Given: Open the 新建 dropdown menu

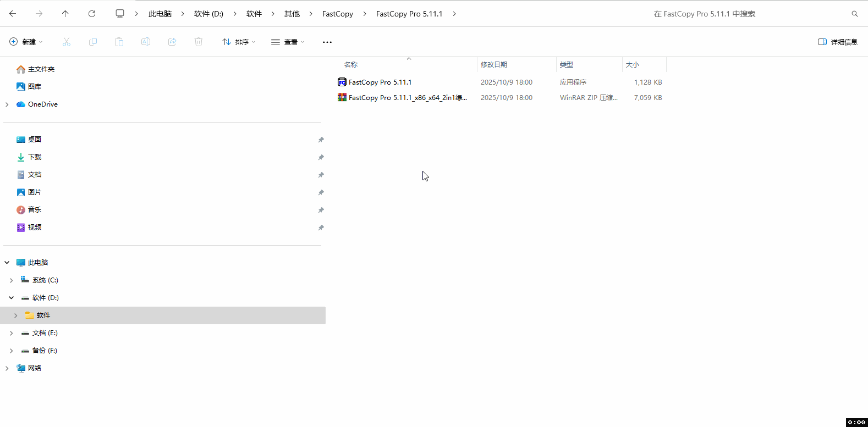Looking at the screenshot, I should pos(26,42).
